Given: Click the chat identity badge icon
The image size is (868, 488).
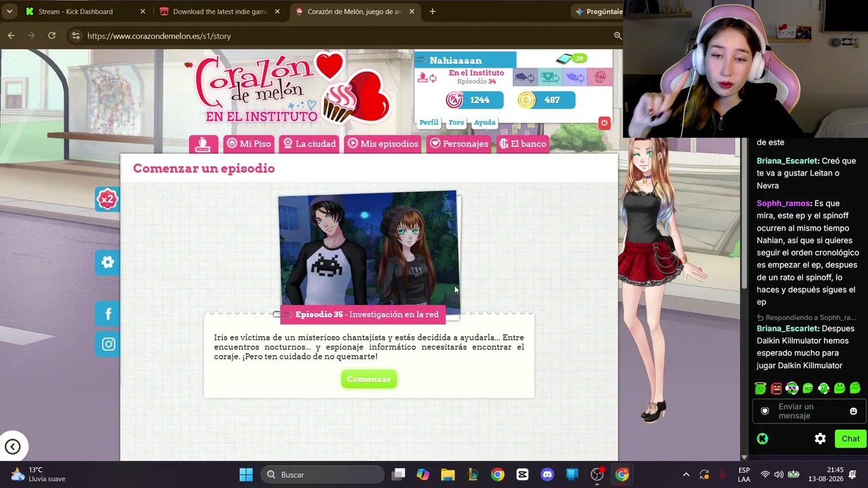Looking at the screenshot, I should pos(765,411).
